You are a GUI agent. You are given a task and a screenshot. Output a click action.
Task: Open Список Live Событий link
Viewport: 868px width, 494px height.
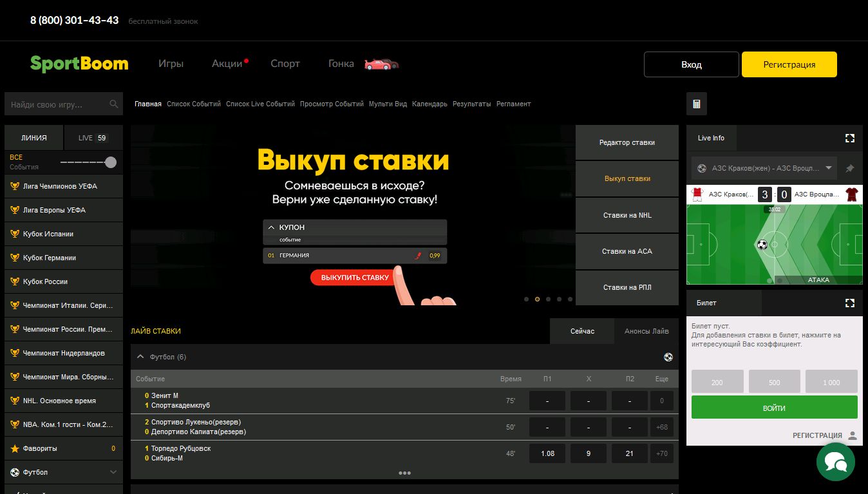click(260, 104)
